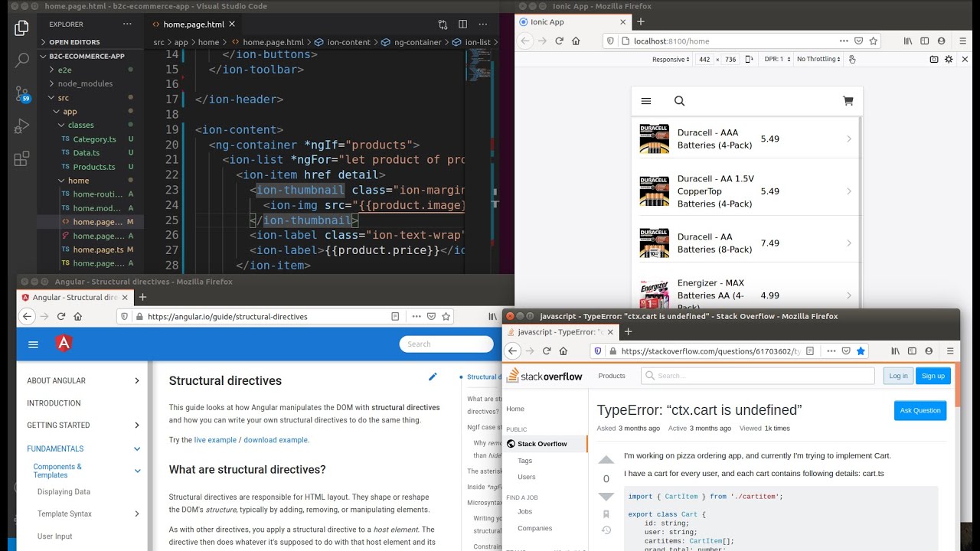Collapse the FUNDAMENTALS section in Angular docs
The image size is (980, 551).
[x=137, y=449]
